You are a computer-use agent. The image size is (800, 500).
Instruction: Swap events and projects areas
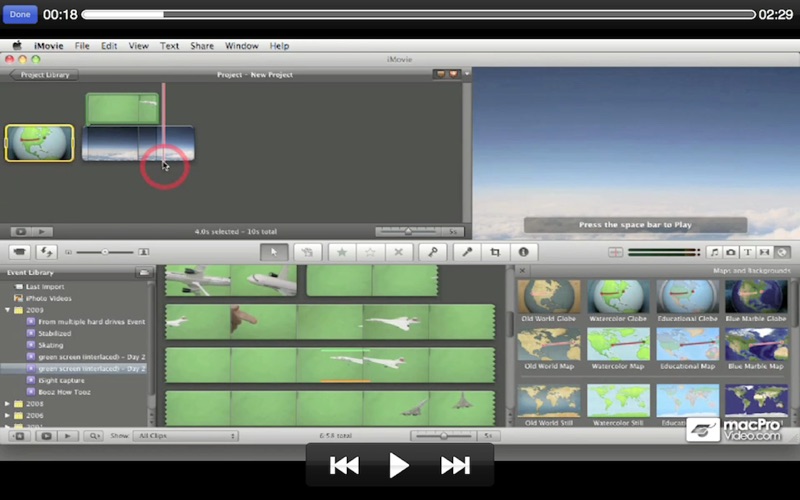(x=46, y=252)
